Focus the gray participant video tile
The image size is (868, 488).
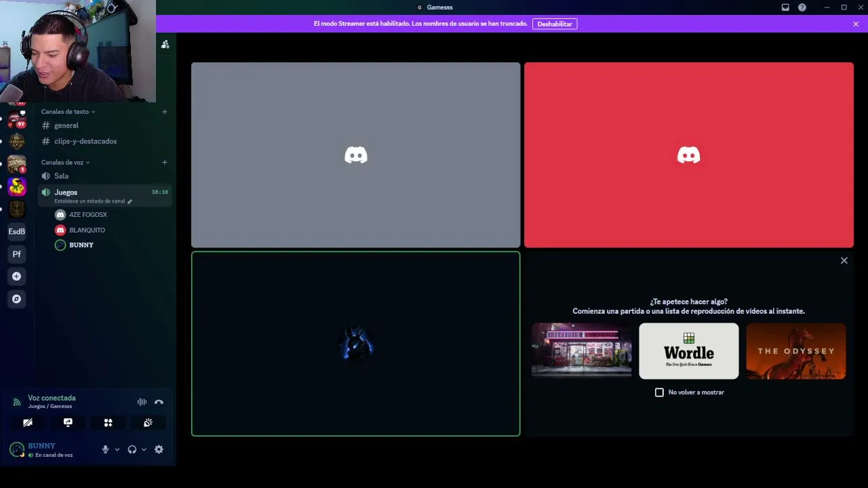click(356, 155)
